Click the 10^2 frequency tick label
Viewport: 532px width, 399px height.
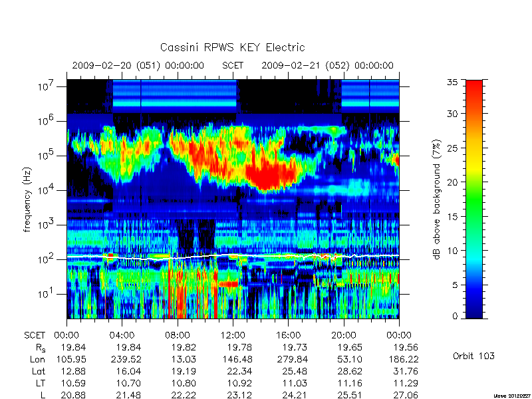pyautogui.click(x=47, y=259)
